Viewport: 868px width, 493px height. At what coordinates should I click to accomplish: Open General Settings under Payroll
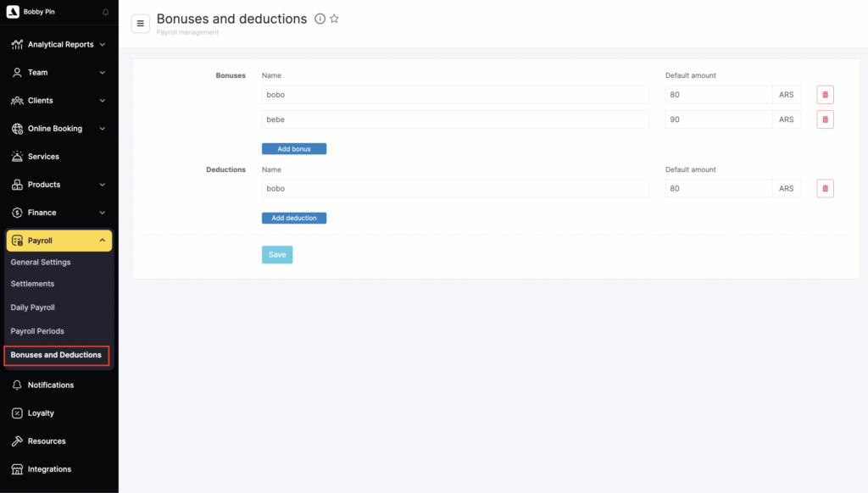coord(41,262)
